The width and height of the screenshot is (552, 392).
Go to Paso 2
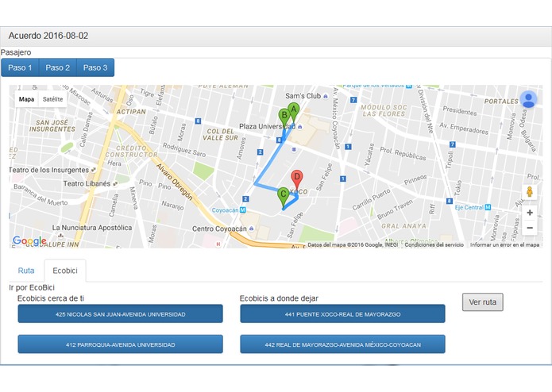pyautogui.click(x=58, y=67)
